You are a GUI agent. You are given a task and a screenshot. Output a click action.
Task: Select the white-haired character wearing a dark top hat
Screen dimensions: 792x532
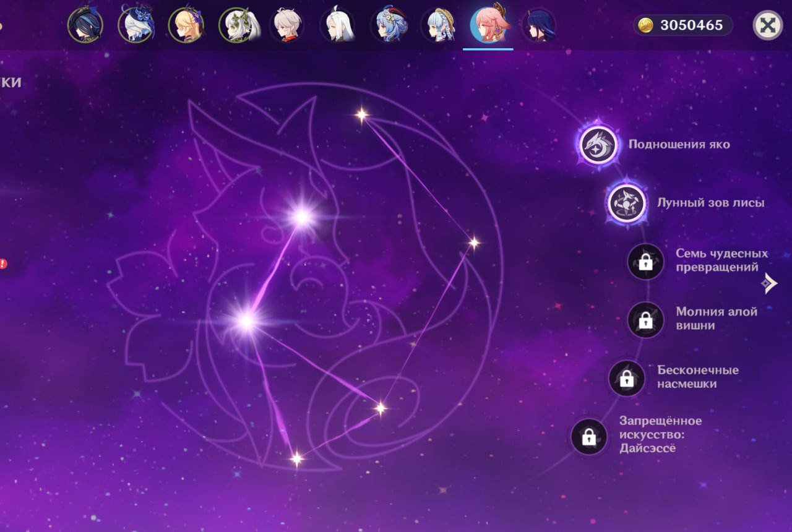pos(136,25)
